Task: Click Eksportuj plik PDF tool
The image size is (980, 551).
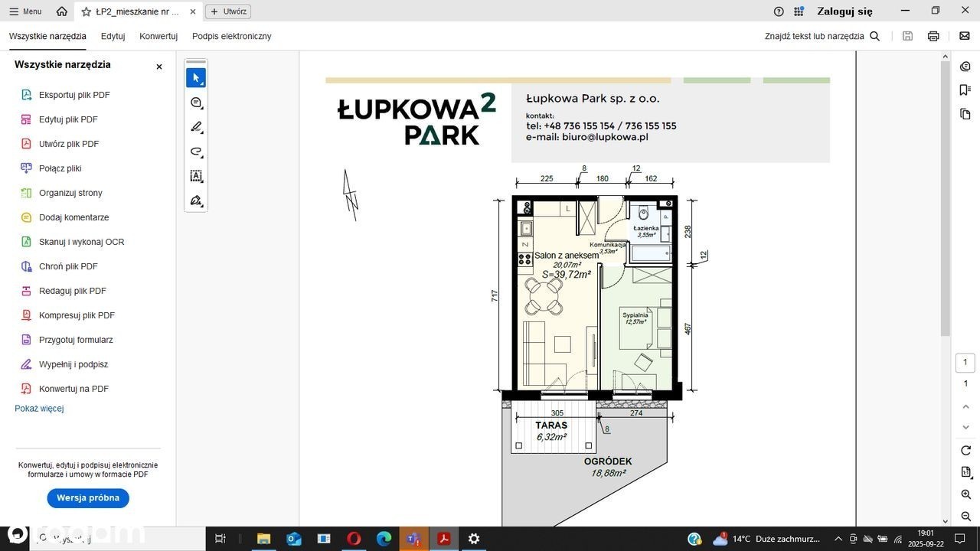Action: (74, 95)
